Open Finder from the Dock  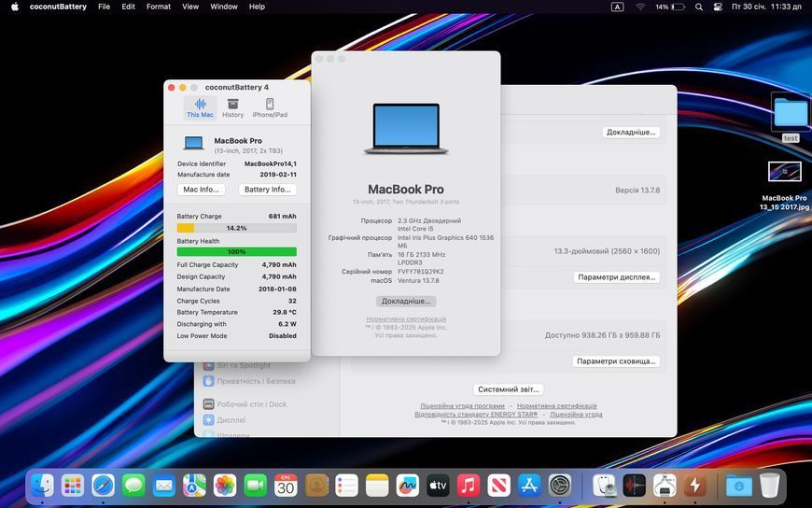[42, 486]
